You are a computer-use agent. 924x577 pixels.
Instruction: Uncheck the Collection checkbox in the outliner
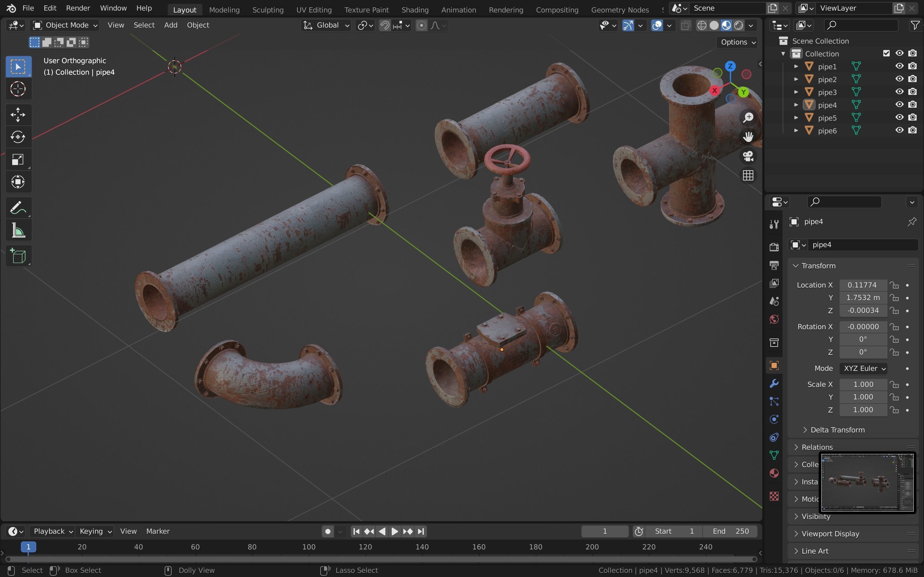click(x=886, y=53)
